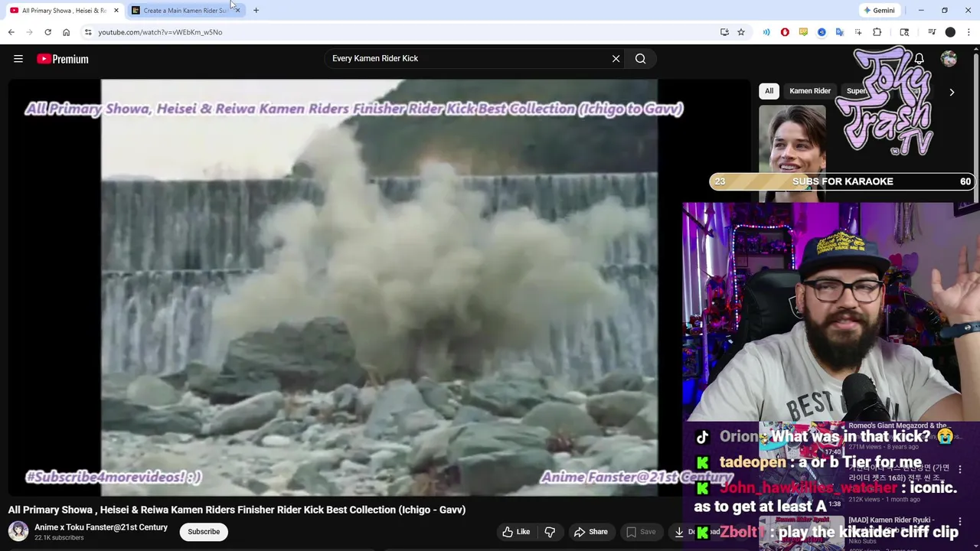The image size is (980, 551).
Task: Save the video to a playlist
Action: [x=641, y=532]
